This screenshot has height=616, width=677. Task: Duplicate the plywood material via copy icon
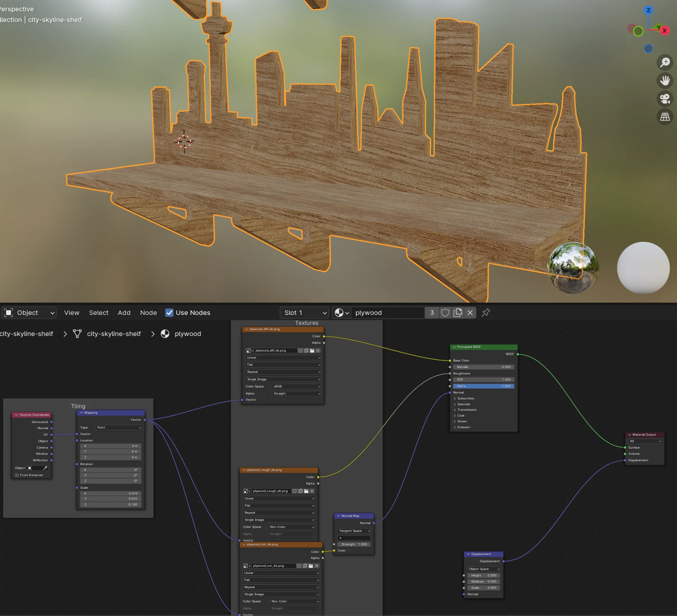[458, 313]
